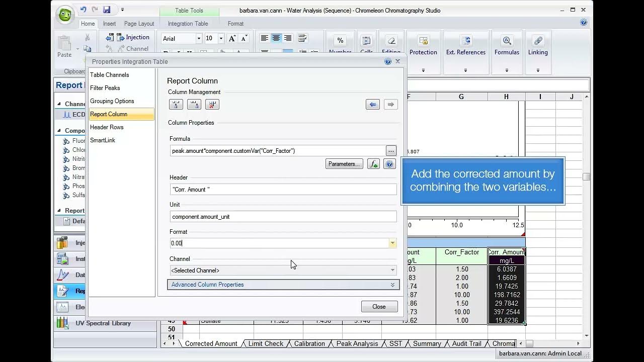
Task: Go to next column with right arrow
Action: coord(391,105)
